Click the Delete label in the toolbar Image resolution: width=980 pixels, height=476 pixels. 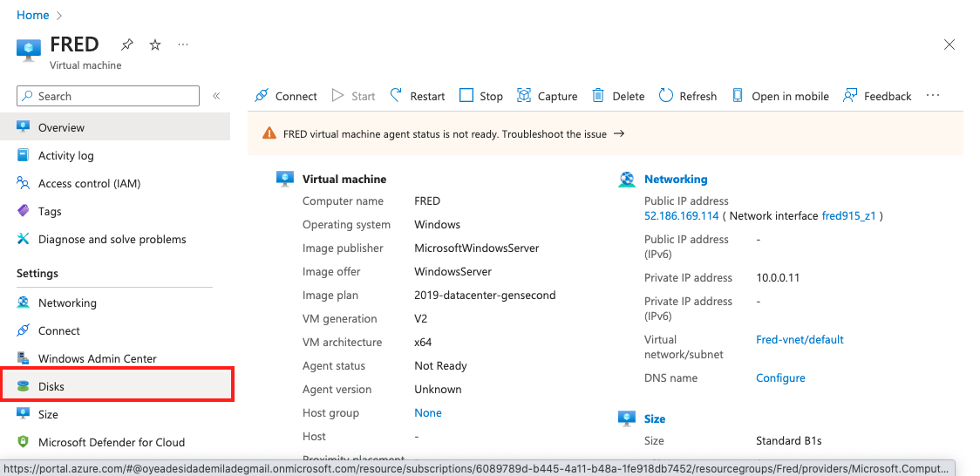628,96
